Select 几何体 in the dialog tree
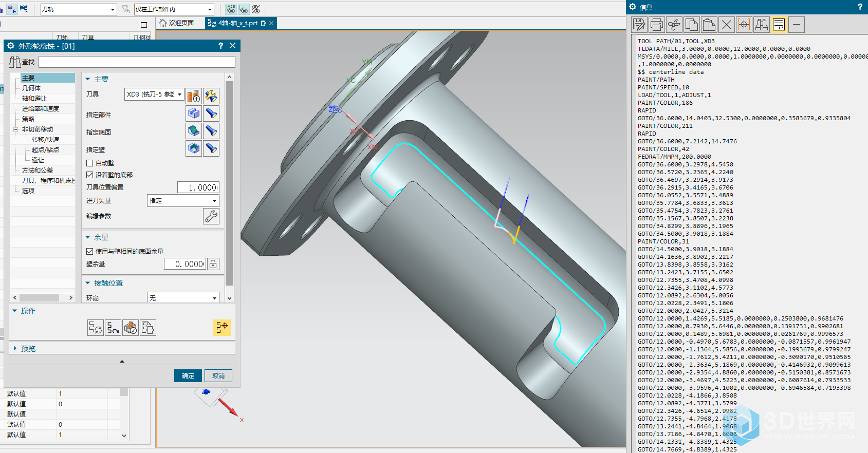The width and height of the screenshot is (868, 453). (31, 88)
